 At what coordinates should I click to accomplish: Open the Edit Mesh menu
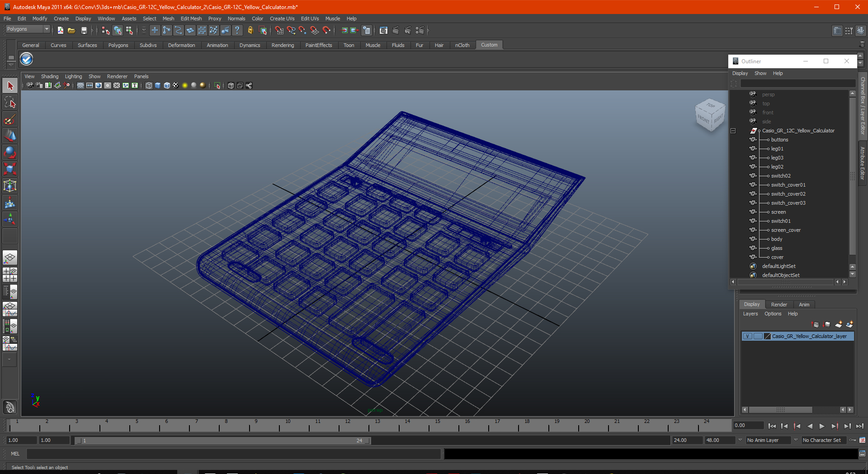191,19
